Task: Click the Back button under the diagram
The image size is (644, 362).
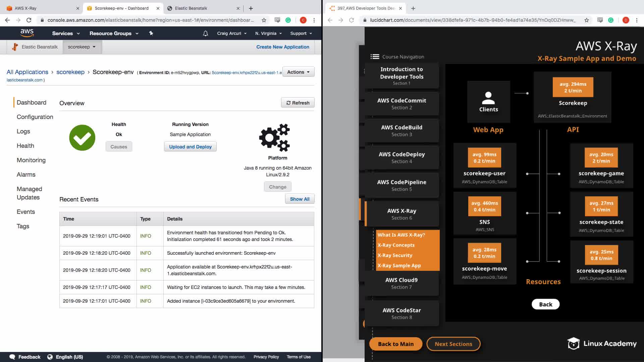Action: [545, 304]
